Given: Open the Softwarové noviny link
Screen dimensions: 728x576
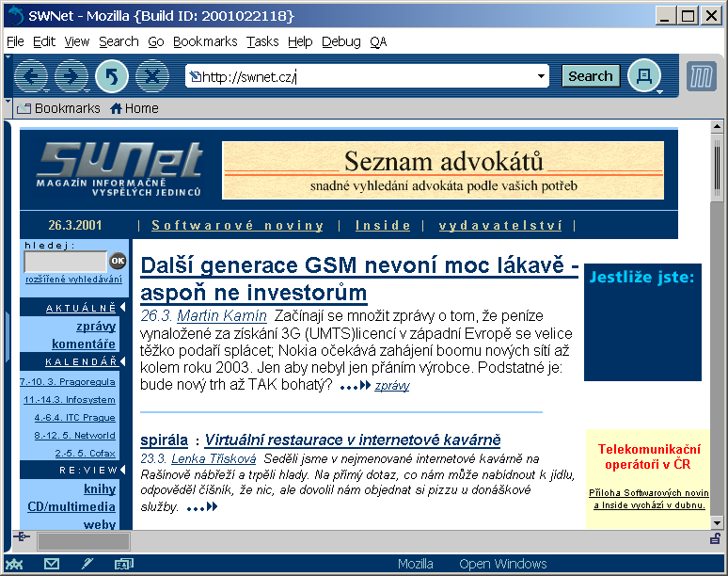Looking at the screenshot, I should point(237,225).
